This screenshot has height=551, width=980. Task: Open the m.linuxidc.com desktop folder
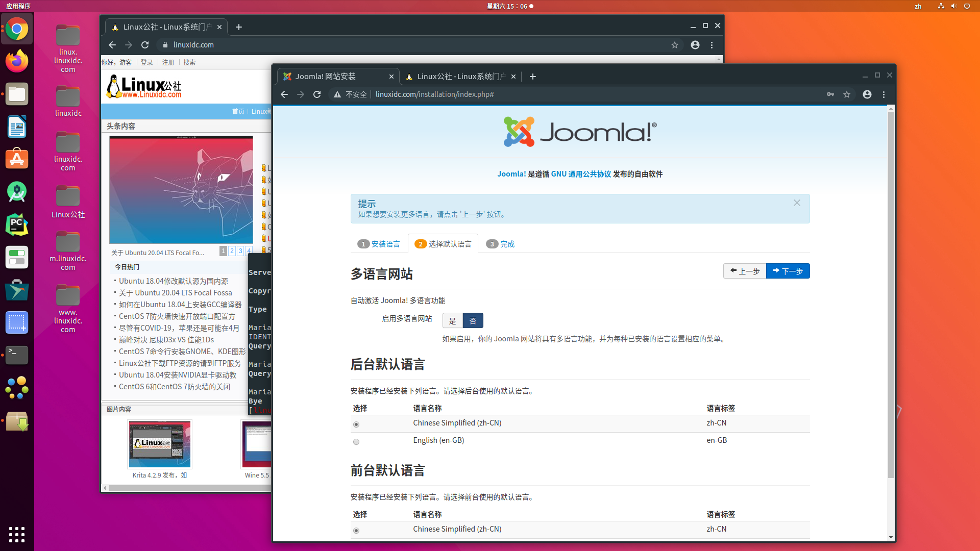point(68,251)
